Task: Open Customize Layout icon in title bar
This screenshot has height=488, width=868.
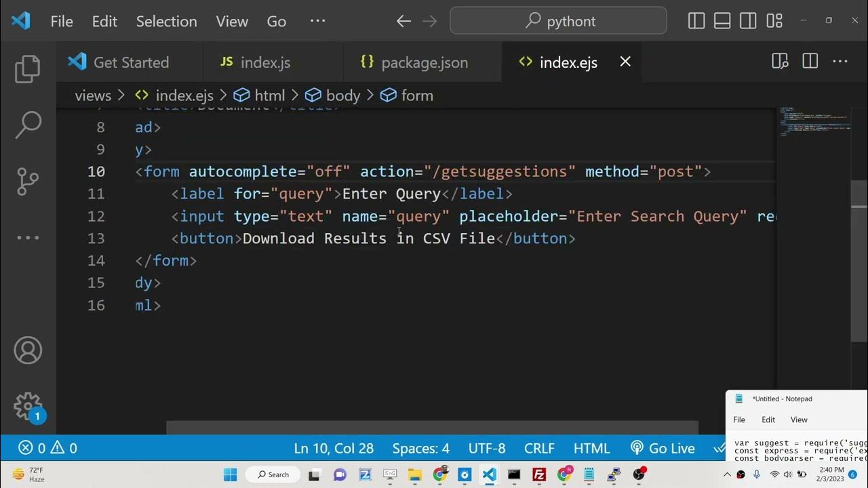Action: tap(774, 21)
